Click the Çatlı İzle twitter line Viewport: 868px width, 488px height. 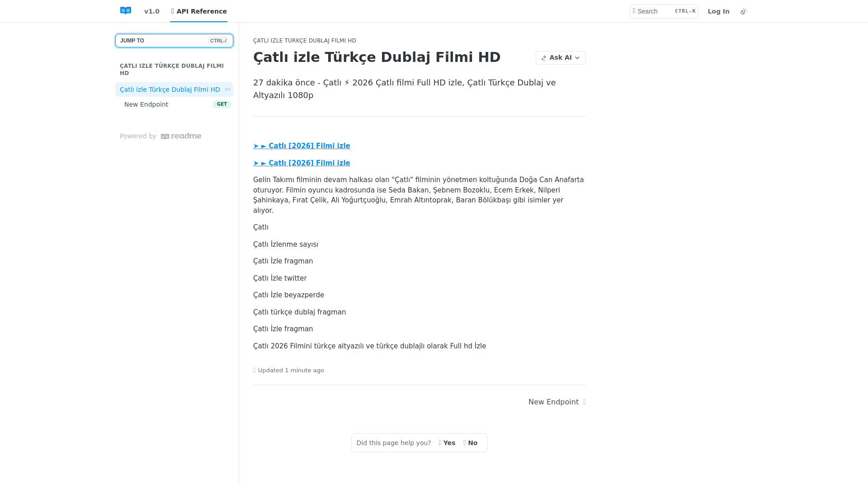tap(280, 278)
